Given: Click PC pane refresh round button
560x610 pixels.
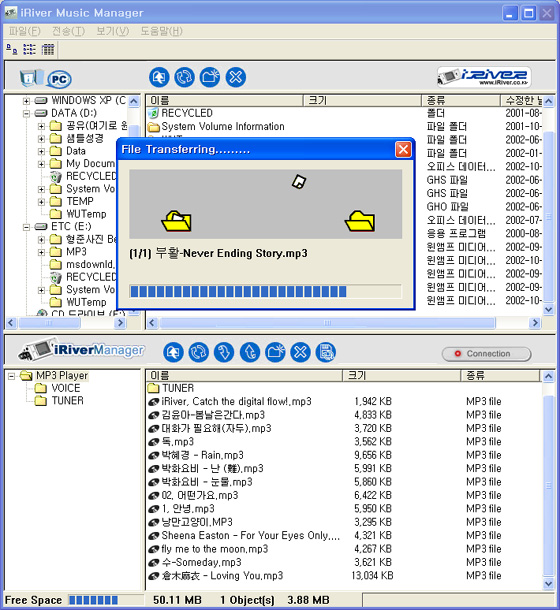Looking at the screenshot, I should pos(184,77).
